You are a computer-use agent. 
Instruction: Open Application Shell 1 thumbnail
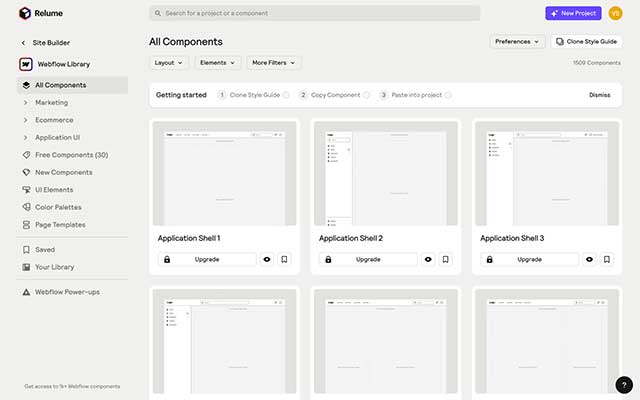(x=224, y=173)
